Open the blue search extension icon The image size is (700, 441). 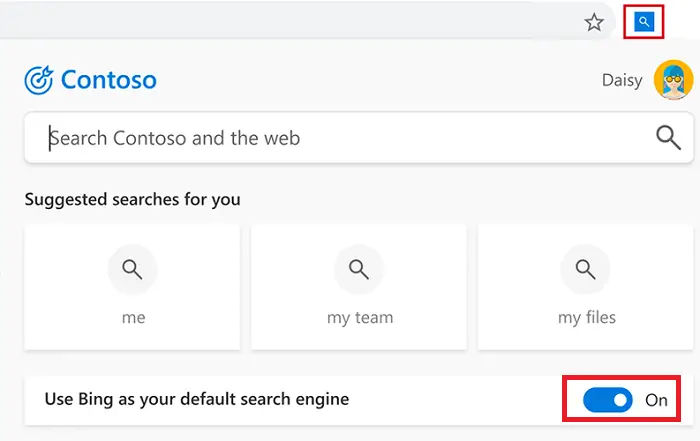pos(644,21)
